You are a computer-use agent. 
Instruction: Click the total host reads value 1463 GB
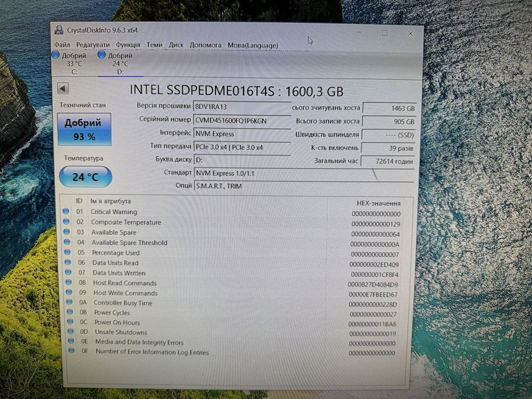pos(389,108)
